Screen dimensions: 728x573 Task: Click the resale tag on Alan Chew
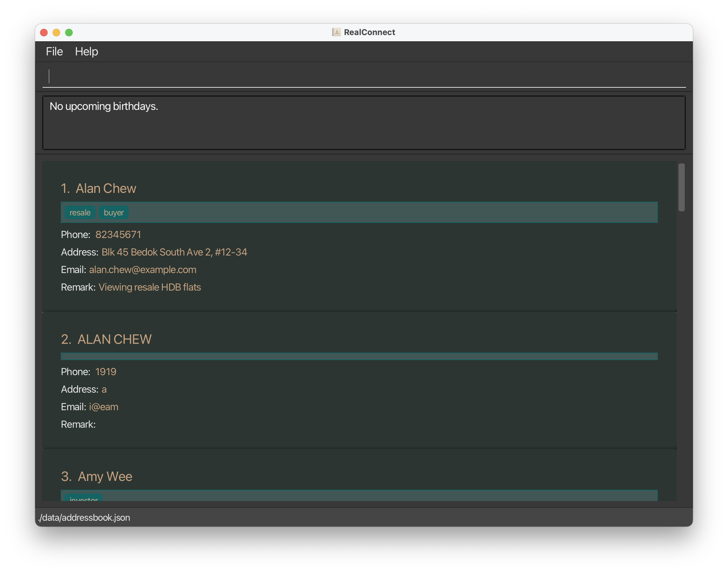tap(80, 213)
